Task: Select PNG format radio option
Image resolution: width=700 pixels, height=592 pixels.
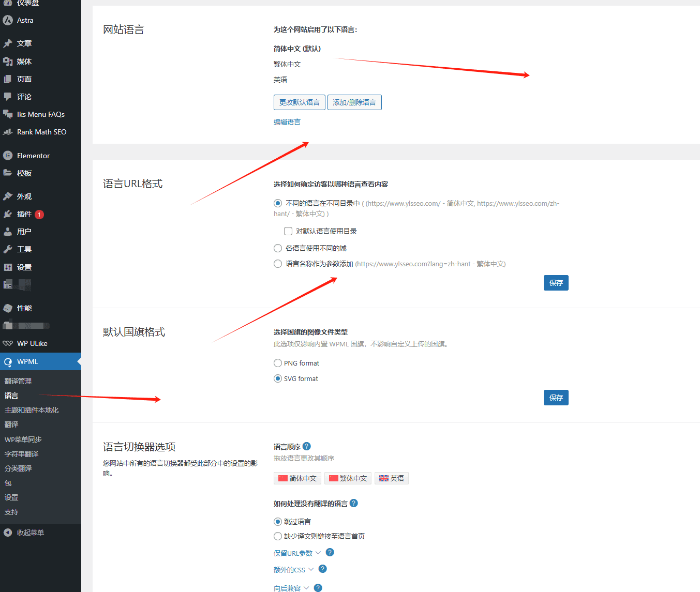Action: click(x=278, y=363)
